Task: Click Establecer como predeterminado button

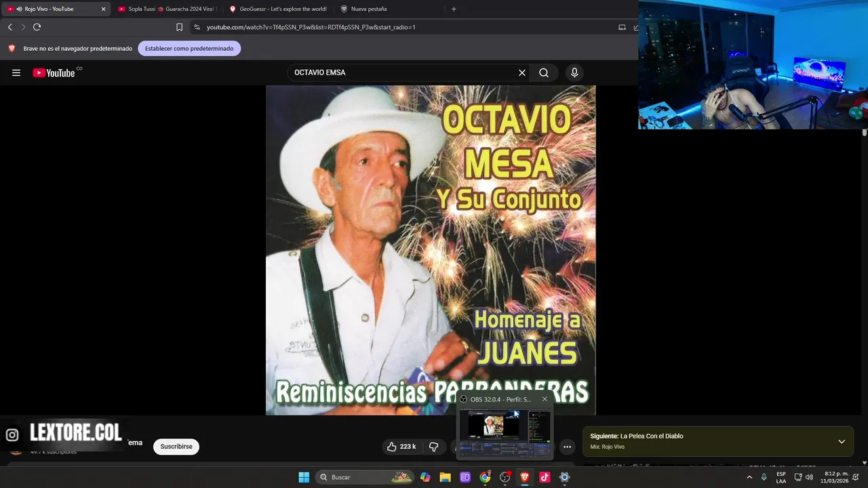Action: (189, 48)
